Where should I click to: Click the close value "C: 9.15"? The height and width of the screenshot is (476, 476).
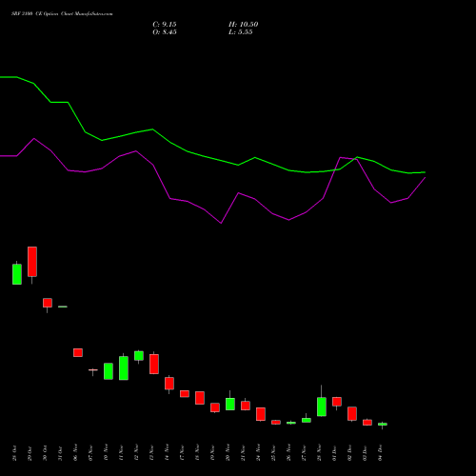tap(165, 25)
